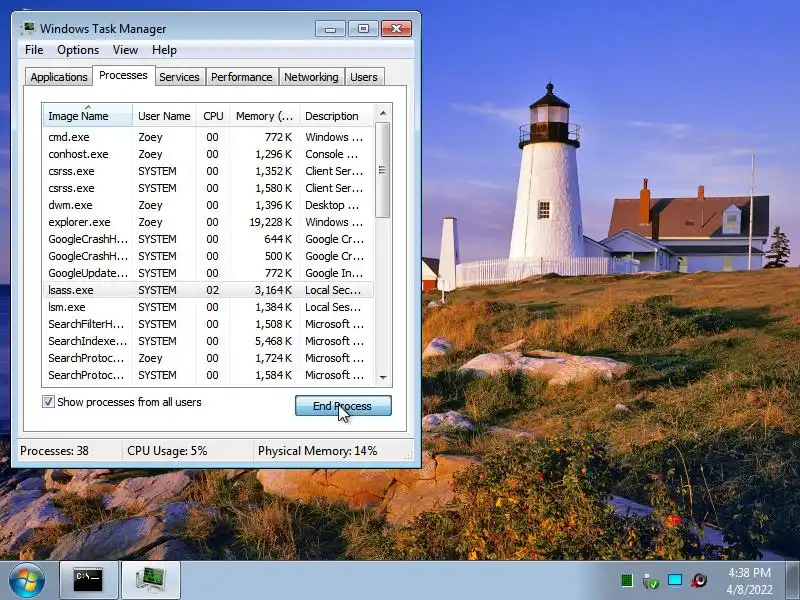The width and height of the screenshot is (800, 600).
Task: Sort by User Name column header
Action: point(164,116)
